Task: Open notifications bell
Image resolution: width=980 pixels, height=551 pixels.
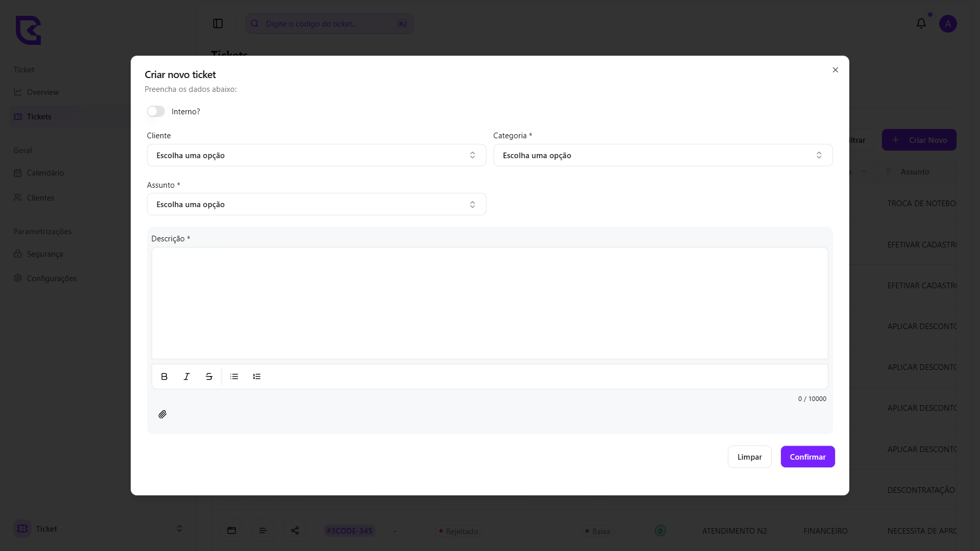Action: [x=921, y=23]
